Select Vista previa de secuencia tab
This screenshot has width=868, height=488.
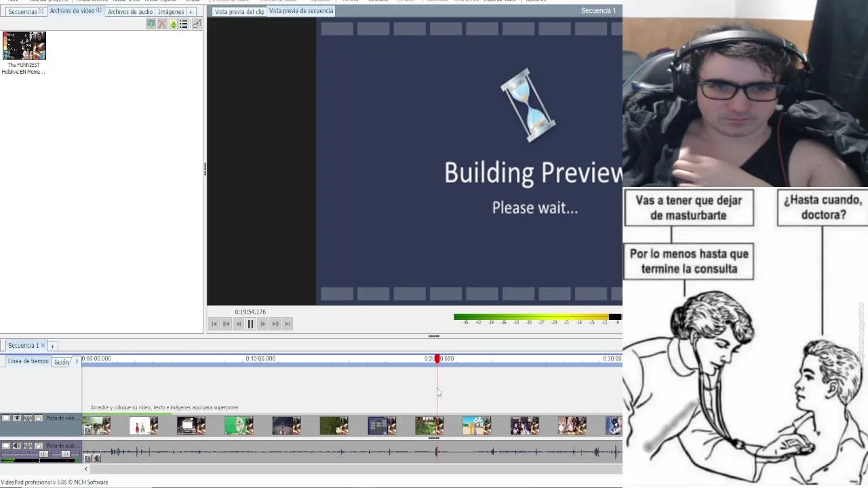coord(301,11)
